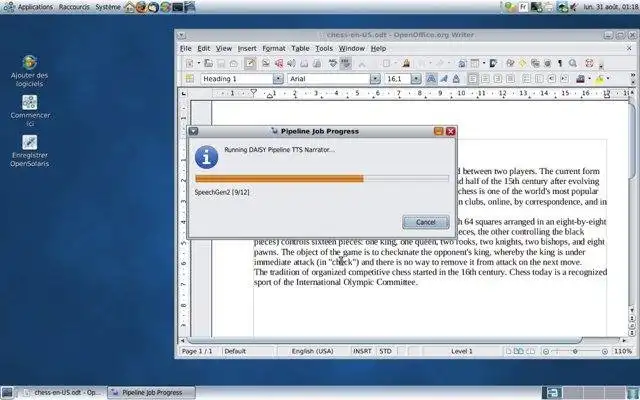Viewport: 640px width, 400px height.
Task: Click the speaker narrator icon in toolbar
Action: point(291,63)
